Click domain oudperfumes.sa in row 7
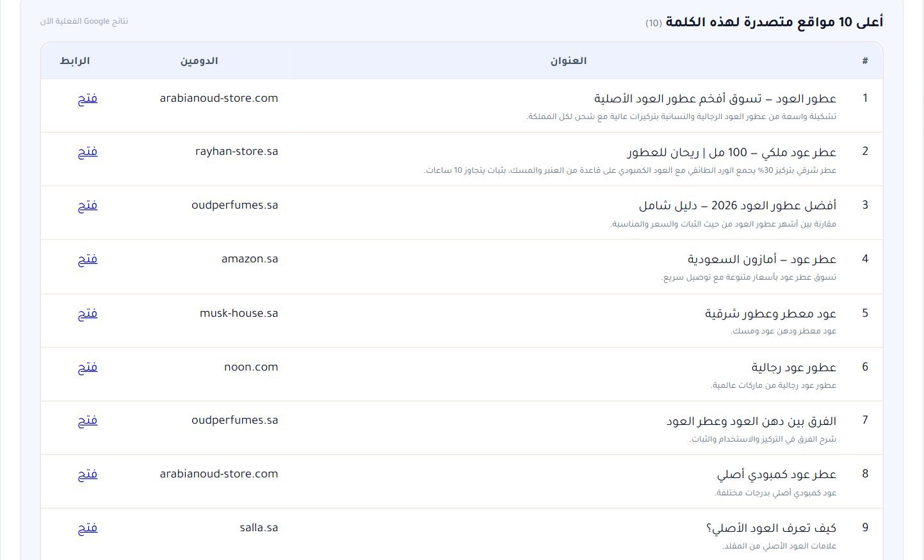This screenshot has height=560, width=924. pyautogui.click(x=235, y=420)
